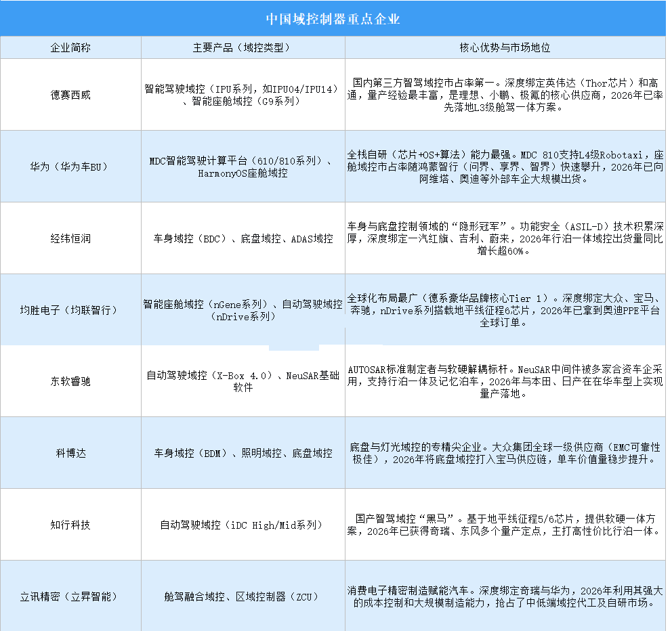Select the 舱驾融合域控、区域控制器 product cell
Viewport: 672px width, 631px height.
pos(243,596)
